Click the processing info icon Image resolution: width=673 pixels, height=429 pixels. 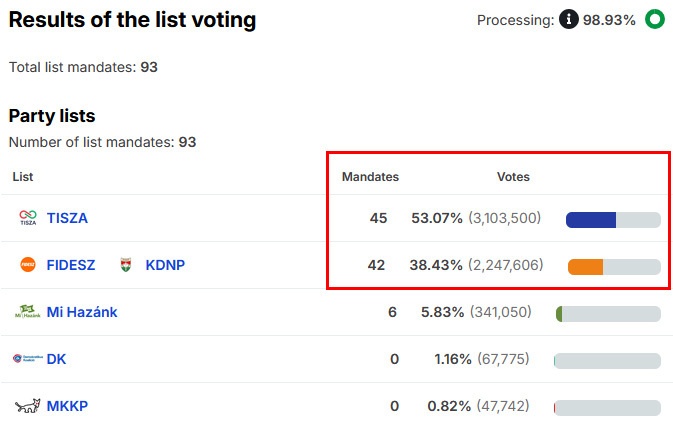pyautogui.click(x=568, y=20)
